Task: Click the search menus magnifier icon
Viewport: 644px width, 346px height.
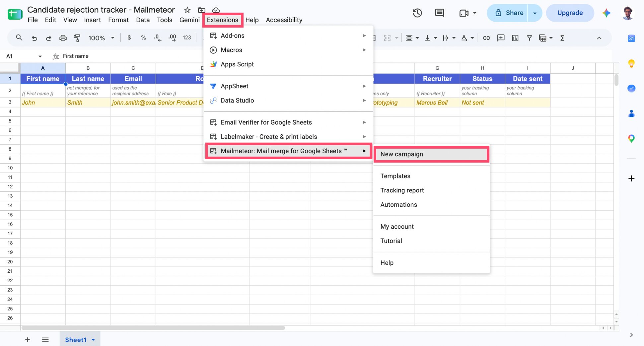Action: coord(19,38)
